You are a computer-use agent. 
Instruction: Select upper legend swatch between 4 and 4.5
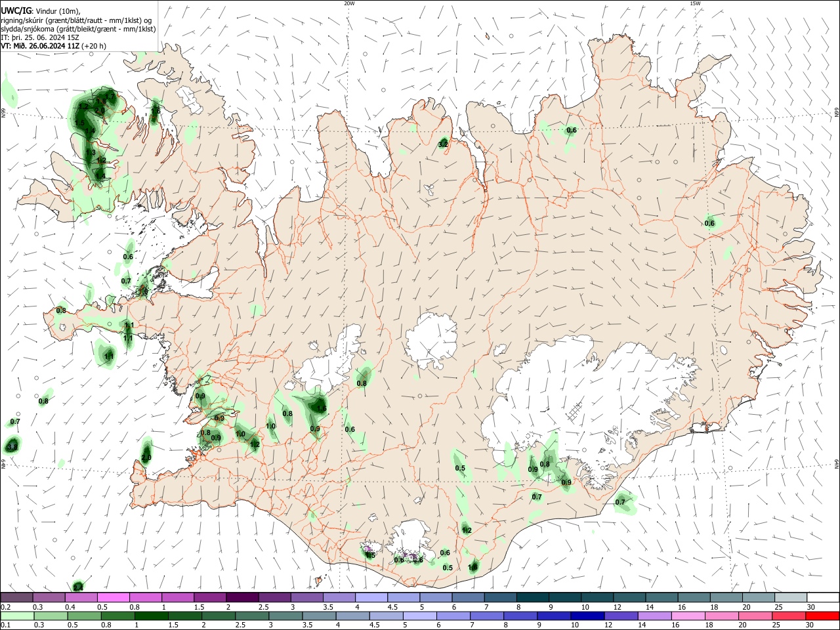click(371, 597)
